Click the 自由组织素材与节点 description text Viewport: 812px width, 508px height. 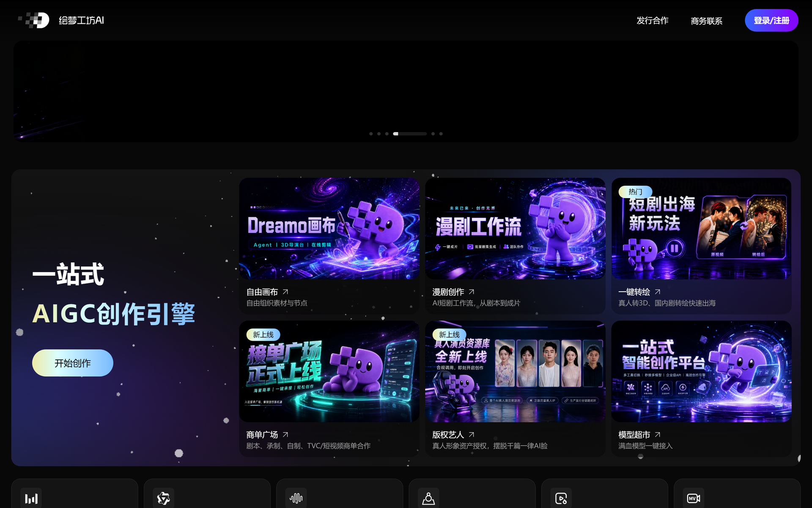(x=277, y=303)
